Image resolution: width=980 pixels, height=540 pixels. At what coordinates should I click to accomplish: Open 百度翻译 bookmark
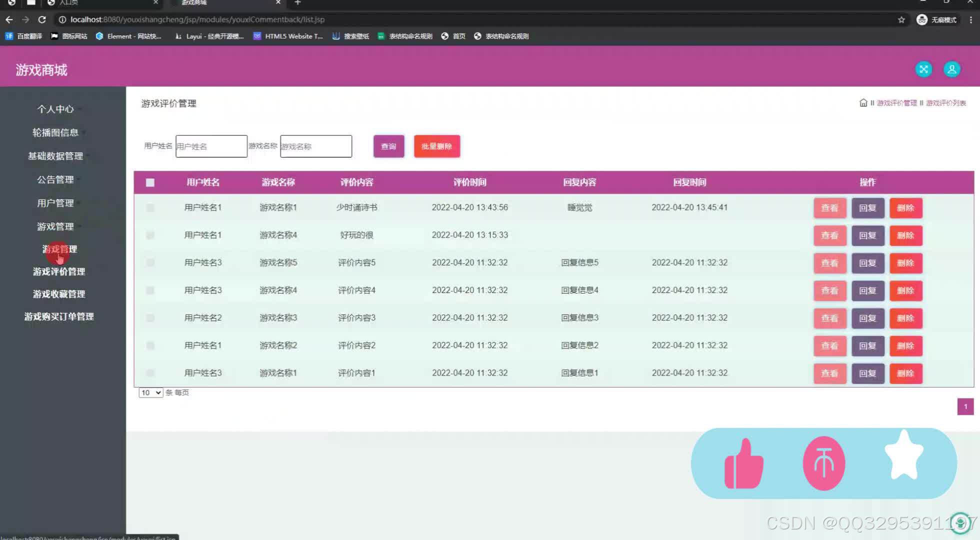click(23, 36)
